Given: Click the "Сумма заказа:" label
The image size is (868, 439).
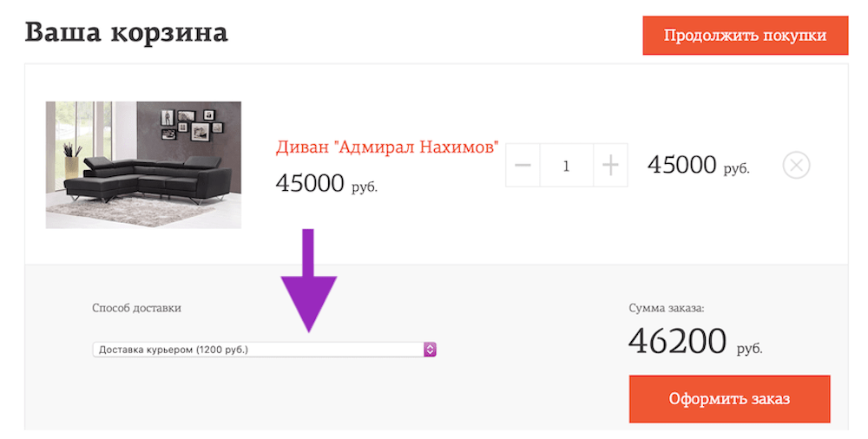Looking at the screenshot, I should (x=667, y=308).
